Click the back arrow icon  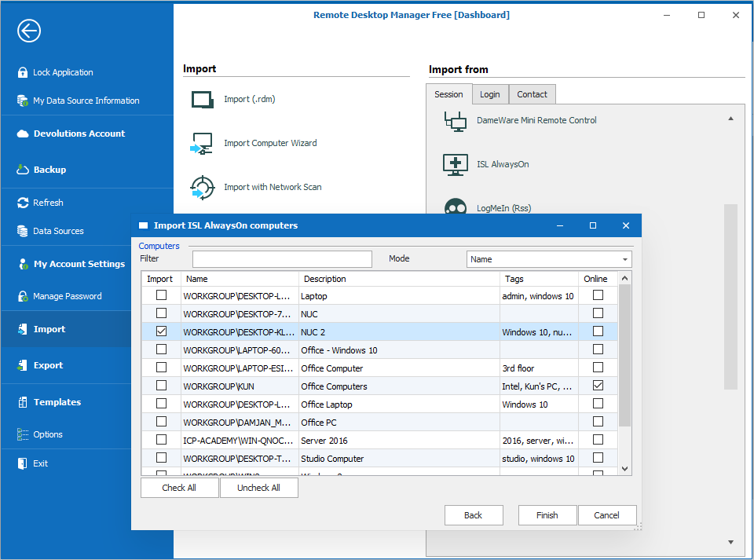(29, 31)
